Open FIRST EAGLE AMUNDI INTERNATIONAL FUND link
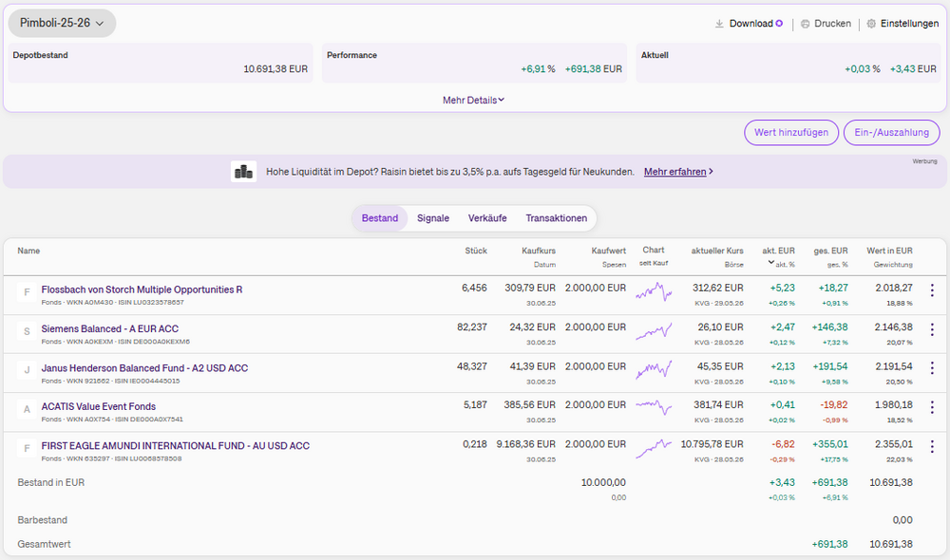Screen dimensions: 950x560 tap(175, 445)
